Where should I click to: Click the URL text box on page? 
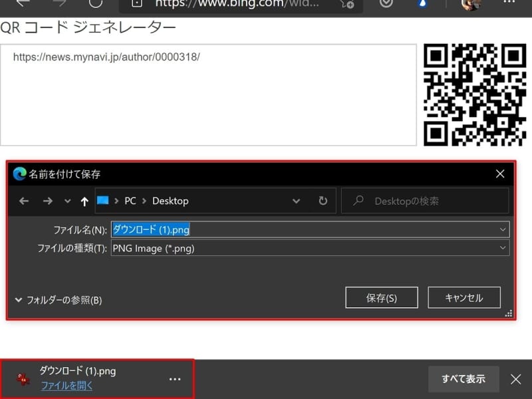click(208, 95)
